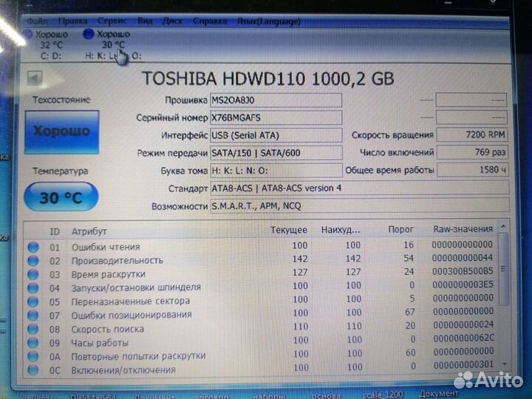Image resolution: width=532 pixels, height=399 pixels.
Task: Select the Время раскрутки attribute row
Action: point(261,273)
